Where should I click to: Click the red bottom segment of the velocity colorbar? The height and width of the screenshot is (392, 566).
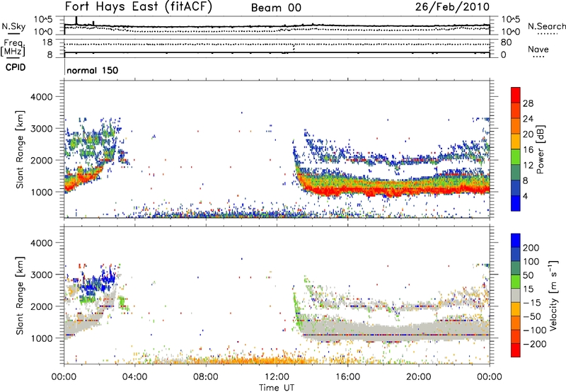(x=516, y=350)
